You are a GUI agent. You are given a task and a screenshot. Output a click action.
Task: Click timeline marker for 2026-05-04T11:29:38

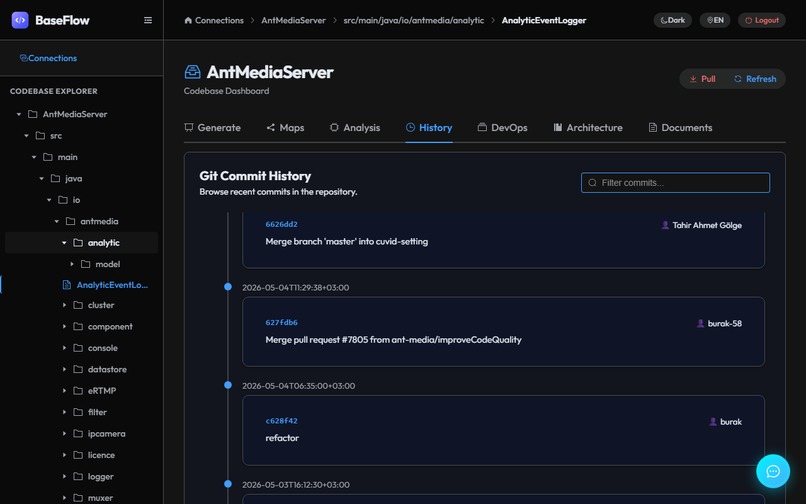228,287
